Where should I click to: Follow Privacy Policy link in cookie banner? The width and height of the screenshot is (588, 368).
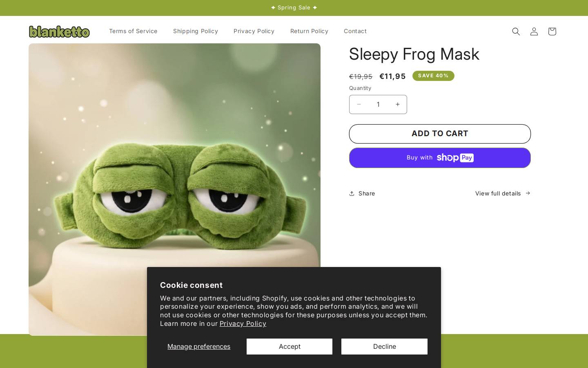(x=243, y=323)
